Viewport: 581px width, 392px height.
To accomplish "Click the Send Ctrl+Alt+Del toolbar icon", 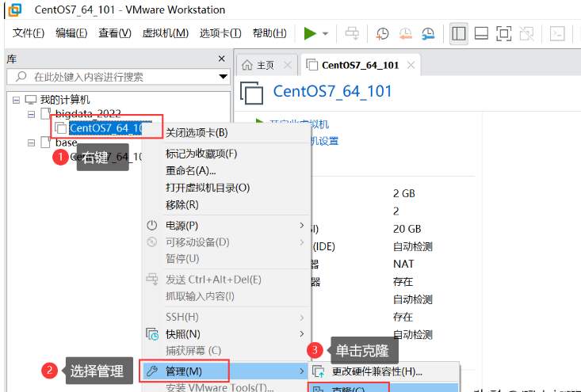I will pos(352,34).
